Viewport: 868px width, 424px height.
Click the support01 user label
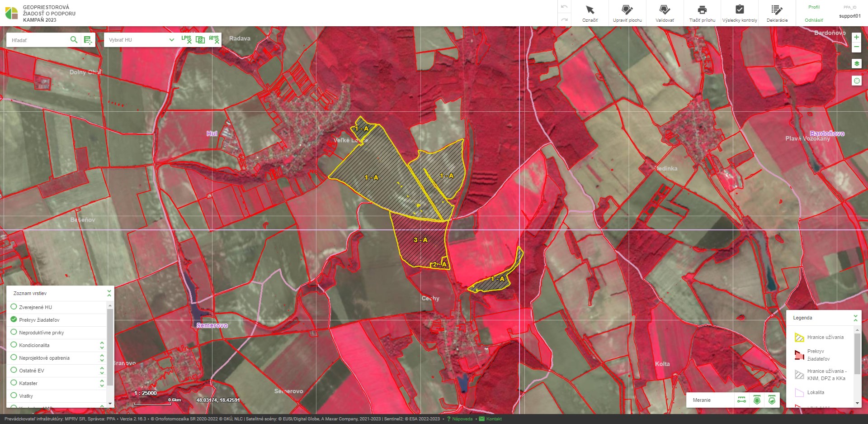click(850, 16)
